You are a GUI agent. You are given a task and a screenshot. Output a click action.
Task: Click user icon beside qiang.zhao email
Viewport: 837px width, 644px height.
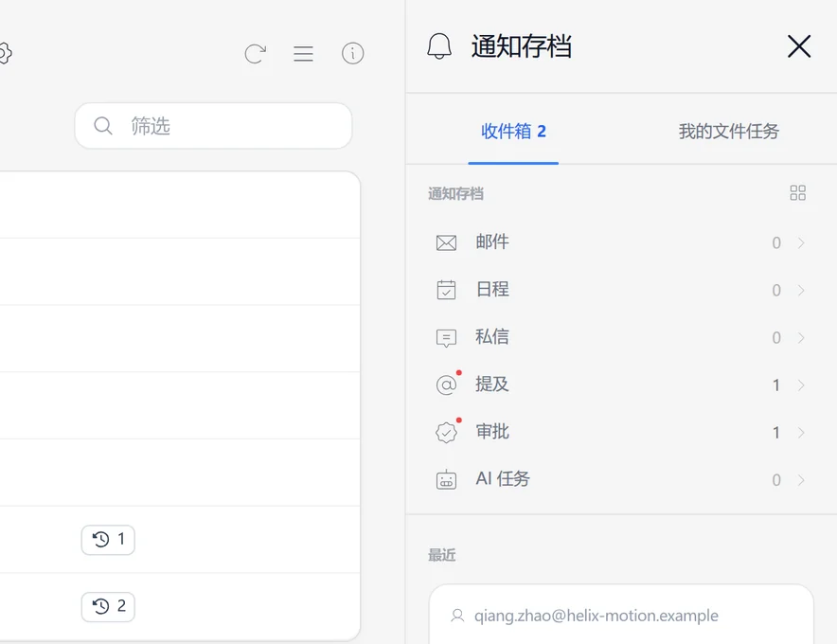pos(457,616)
